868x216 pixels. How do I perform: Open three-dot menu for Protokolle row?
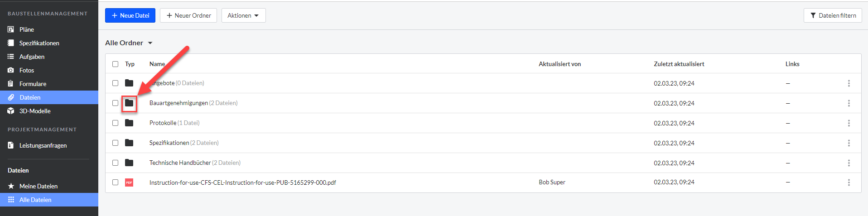[x=849, y=123]
